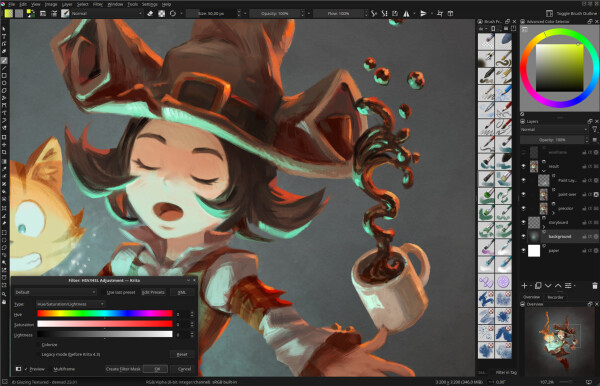Open the brush editor icon in toolbar
This screenshot has width=600, height=386.
(x=43, y=13)
